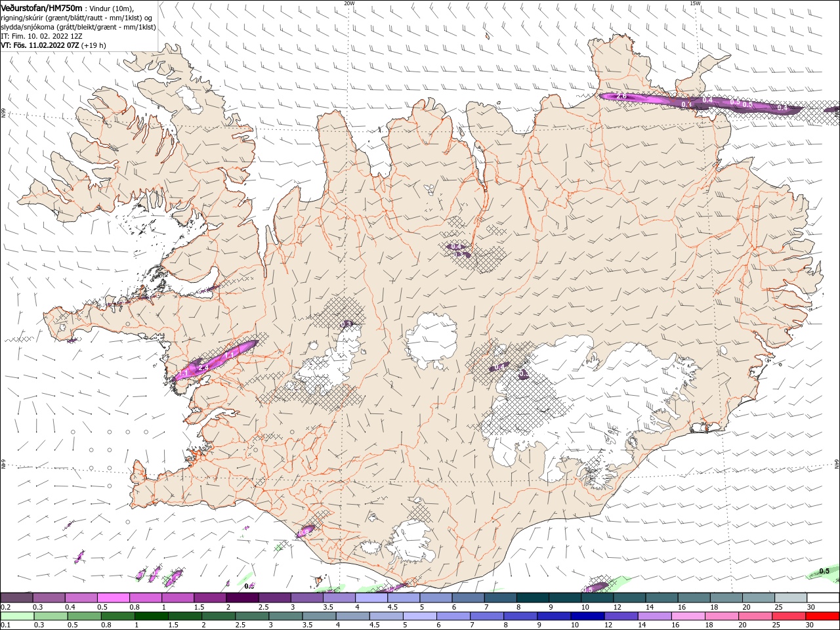The image size is (840, 630).
Task: Click the '2.8' precipitation value on northeast band
Action: 621,97
